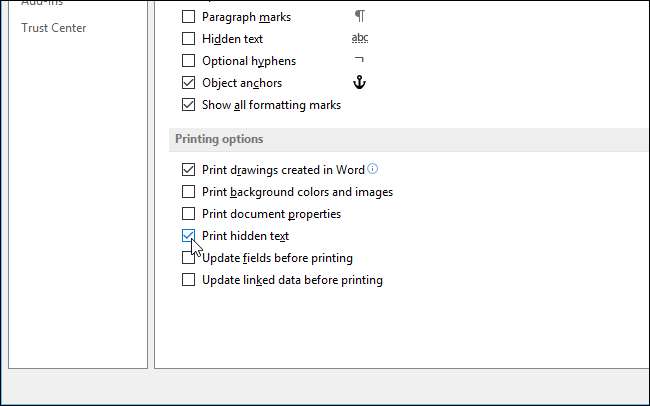Enable Print background colors and images
Image resolution: width=650 pixels, height=406 pixels.
click(188, 192)
